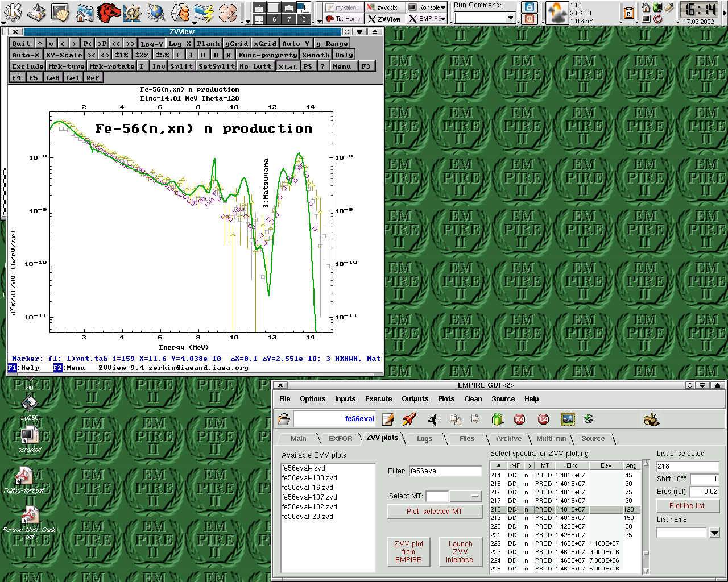728x582 pixels.
Task: Expand the Konsole taskbar dropdown arrow
Action: click(x=444, y=7)
